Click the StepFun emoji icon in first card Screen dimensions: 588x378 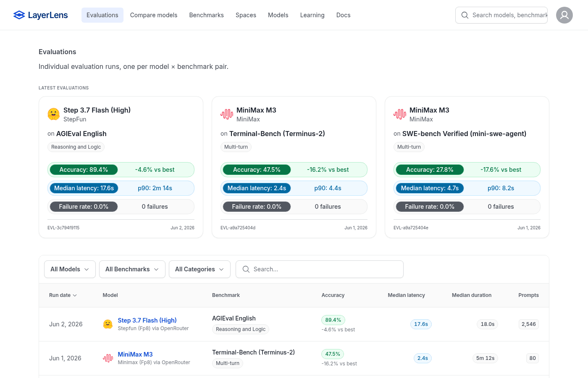pyautogui.click(x=54, y=114)
